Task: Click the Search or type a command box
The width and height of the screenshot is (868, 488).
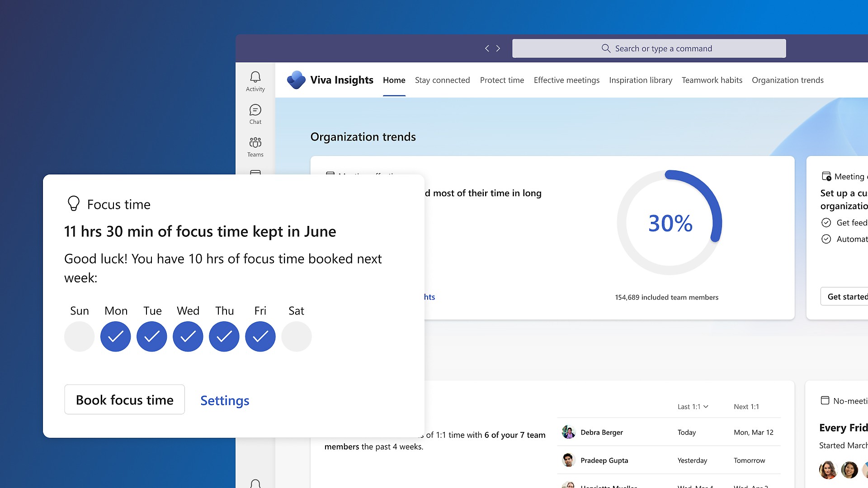Action: coord(649,48)
